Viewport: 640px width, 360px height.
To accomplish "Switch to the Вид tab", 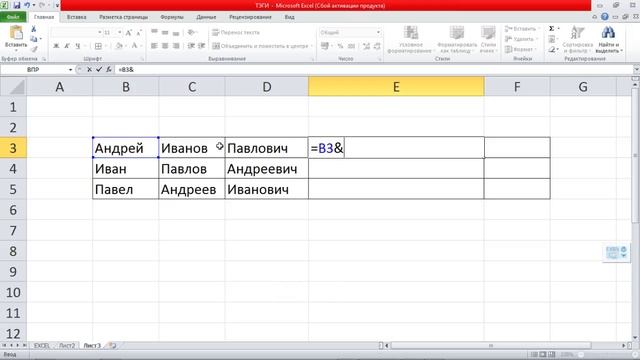I will click(289, 17).
